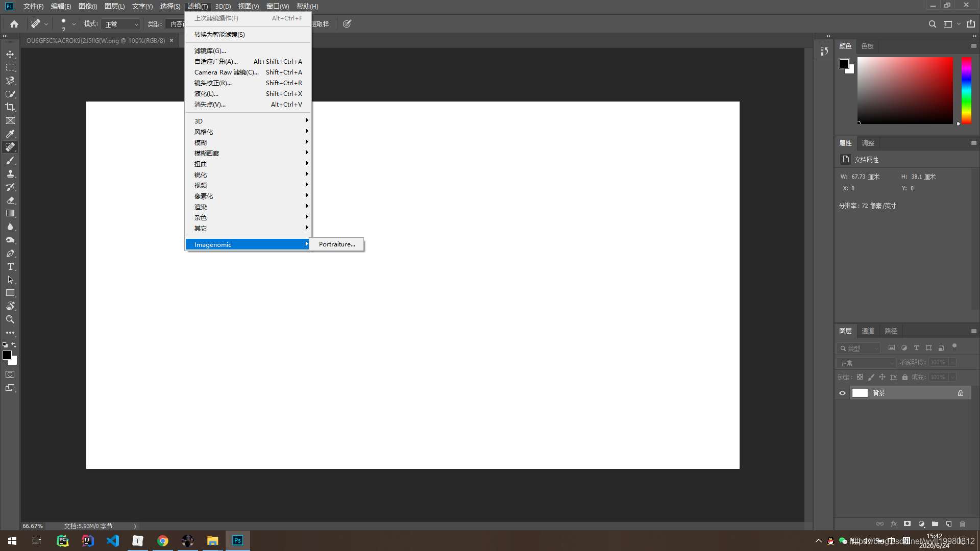Switch to the 通道 tab
Viewport: 980px width, 551px height.
[868, 331]
